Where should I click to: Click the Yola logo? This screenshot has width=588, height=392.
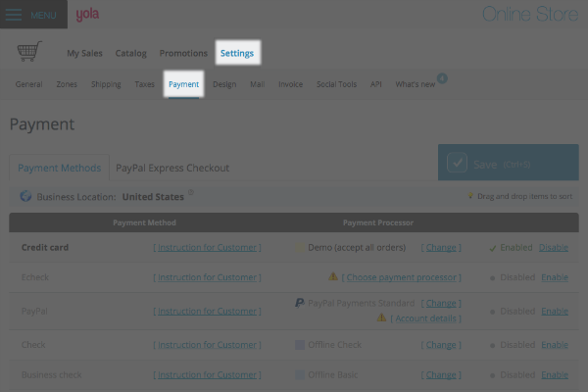point(87,15)
